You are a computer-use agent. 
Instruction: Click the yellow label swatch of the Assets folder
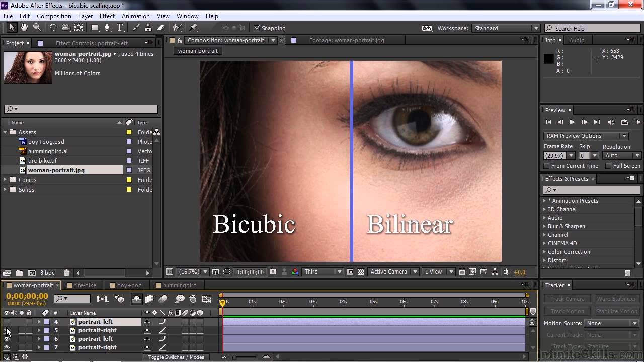click(129, 132)
